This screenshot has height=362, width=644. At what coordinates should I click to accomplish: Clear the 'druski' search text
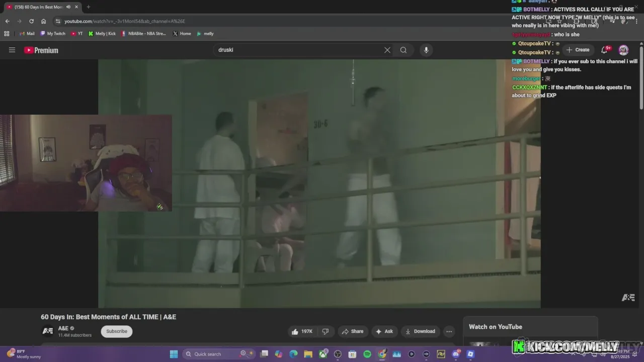tap(387, 50)
